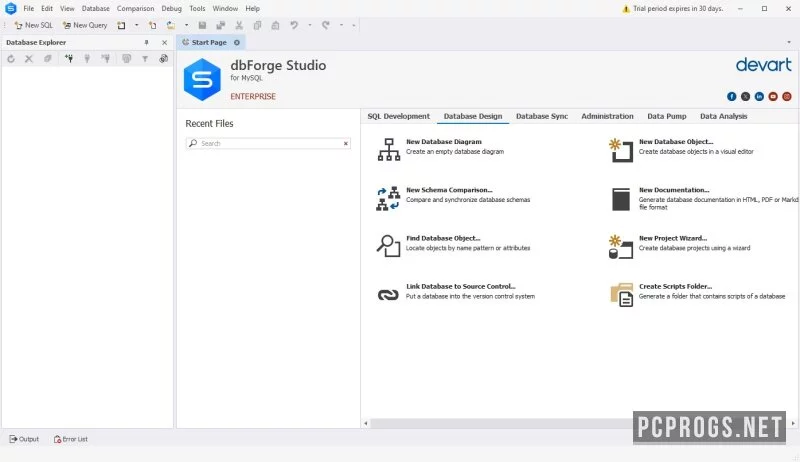Screen dimensions: 800x462
Task: Click the start page horizontal scrollbar left arrow
Action: point(365,423)
